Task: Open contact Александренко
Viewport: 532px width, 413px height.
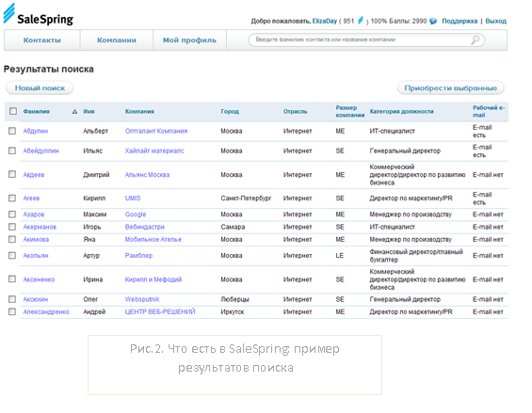Action: [x=46, y=312]
